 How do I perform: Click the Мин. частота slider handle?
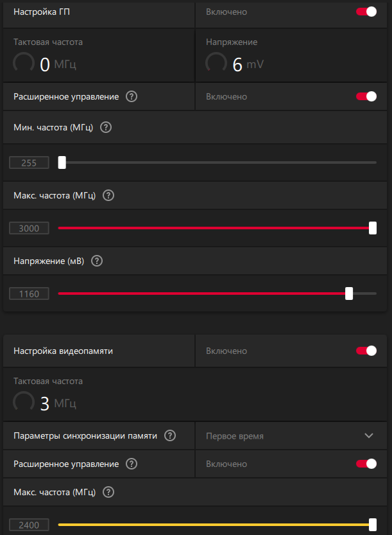pyautogui.click(x=62, y=162)
